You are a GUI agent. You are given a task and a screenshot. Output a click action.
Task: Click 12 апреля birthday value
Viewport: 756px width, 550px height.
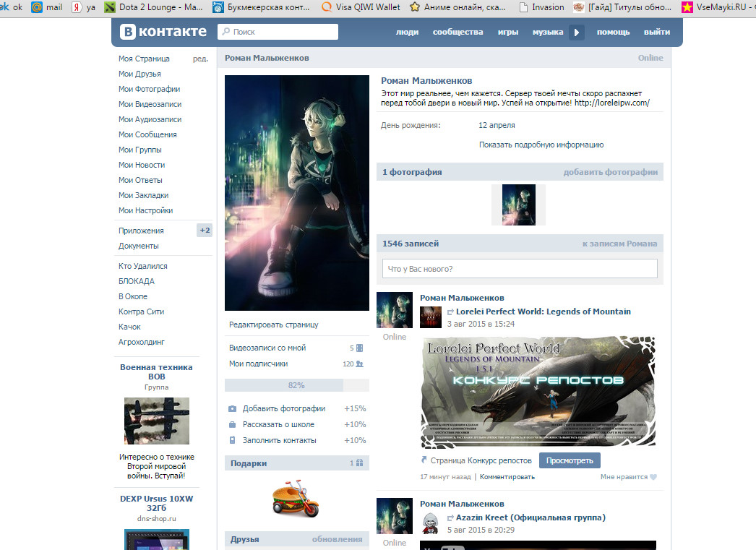[x=497, y=125]
